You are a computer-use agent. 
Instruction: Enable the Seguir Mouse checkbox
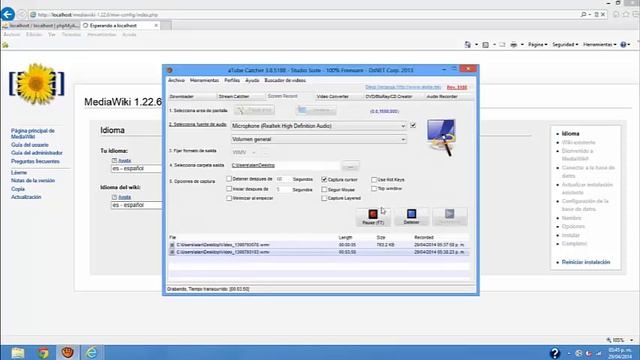point(324,189)
